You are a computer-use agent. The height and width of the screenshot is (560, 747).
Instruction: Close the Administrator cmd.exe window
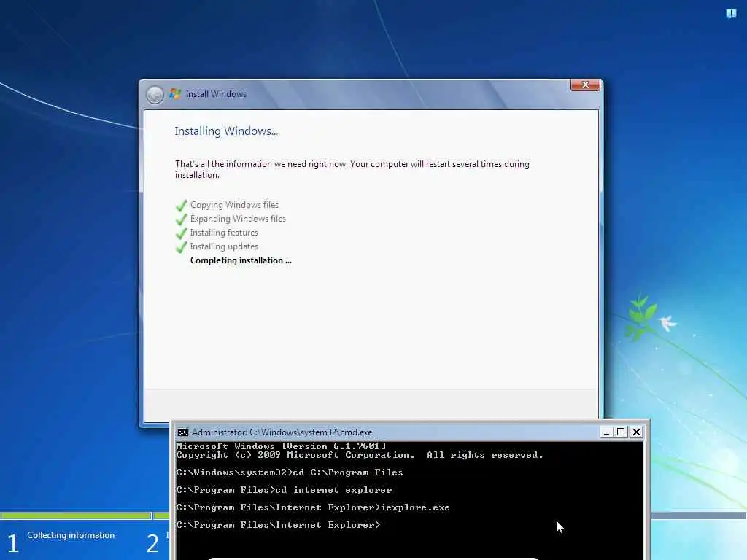pyautogui.click(x=636, y=432)
